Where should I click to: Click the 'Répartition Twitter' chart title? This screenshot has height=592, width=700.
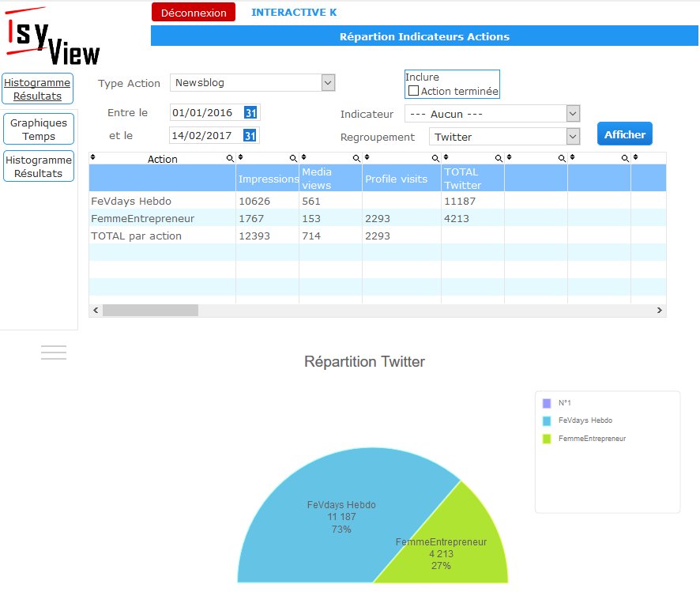364,361
